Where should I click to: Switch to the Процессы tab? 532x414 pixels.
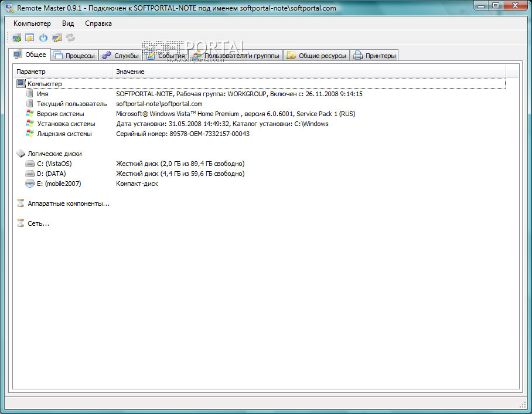point(74,55)
